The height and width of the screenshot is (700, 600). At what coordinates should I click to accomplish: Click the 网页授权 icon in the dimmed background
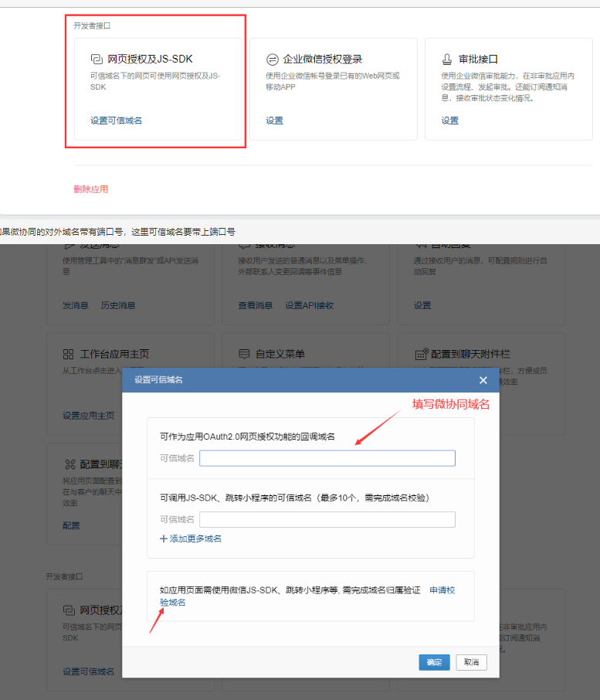[69, 610]
